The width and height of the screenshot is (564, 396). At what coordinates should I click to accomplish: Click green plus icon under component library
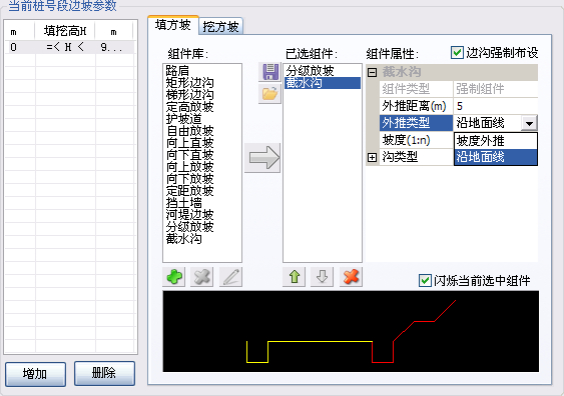174,277
